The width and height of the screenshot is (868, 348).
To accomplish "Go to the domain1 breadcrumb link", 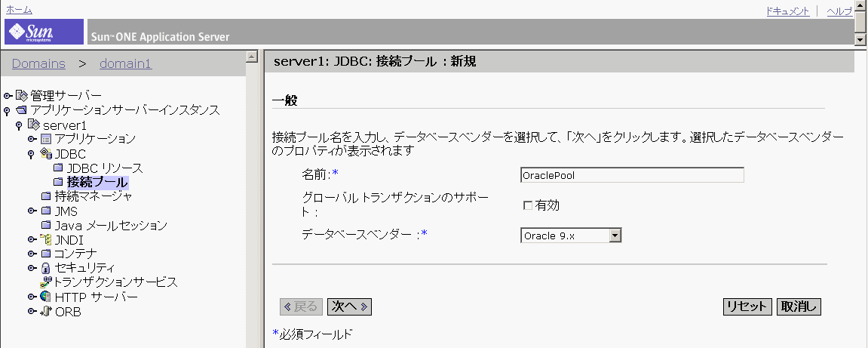I will (126, 63).
